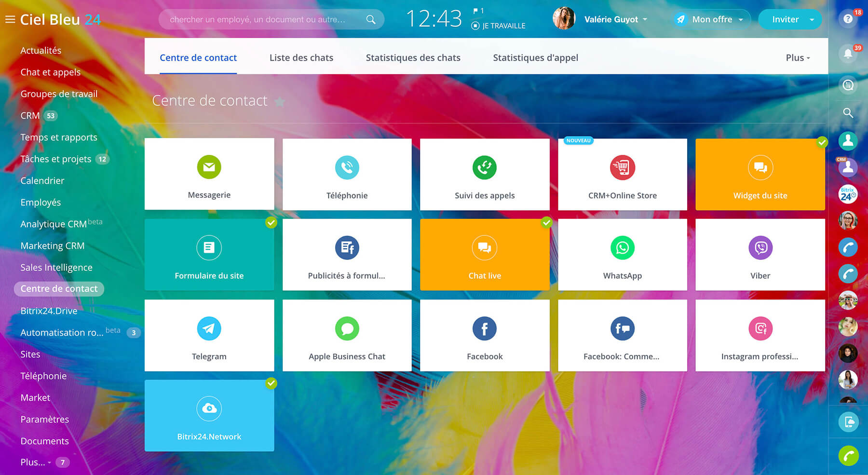Open the CRM+Online Store tile
Viewport: 868px width, 475px height.
click(623, 174)
